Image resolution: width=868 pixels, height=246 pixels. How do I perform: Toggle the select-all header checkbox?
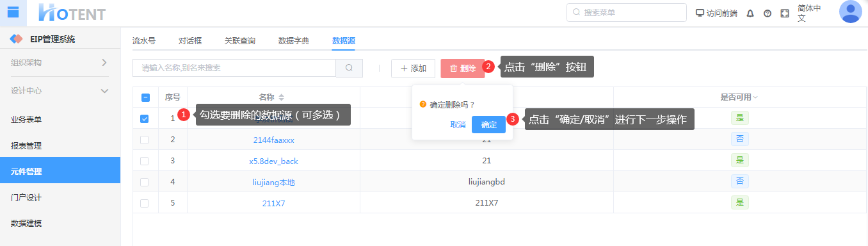pos(145,97)
